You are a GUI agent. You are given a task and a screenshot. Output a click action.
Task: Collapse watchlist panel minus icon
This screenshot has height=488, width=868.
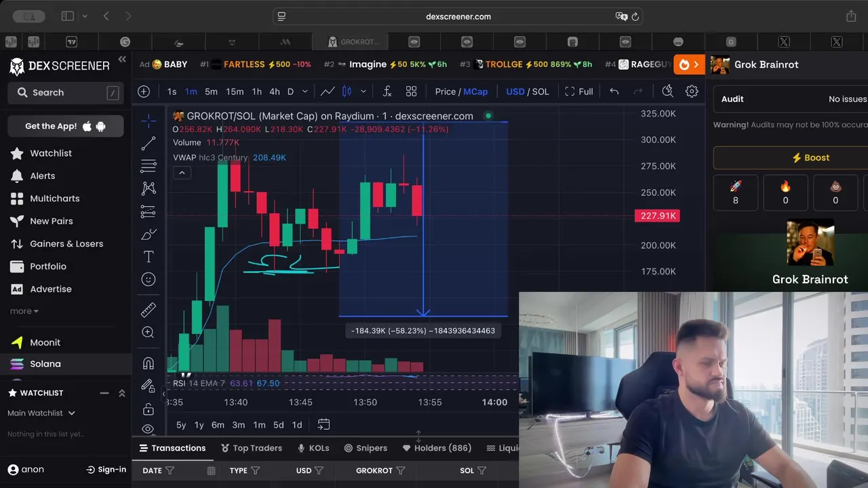coord(104,393)
